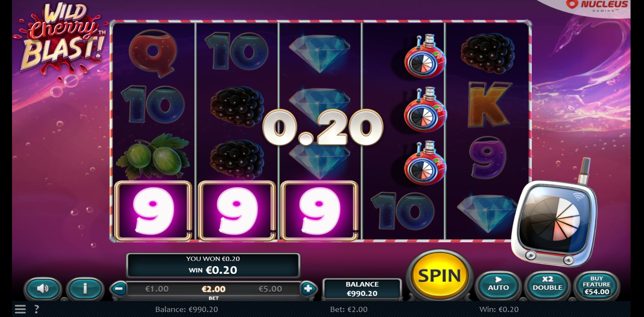Select the €5.00 bet option
644x317 pixels.
pyautogui.click(x=270, y=289)
